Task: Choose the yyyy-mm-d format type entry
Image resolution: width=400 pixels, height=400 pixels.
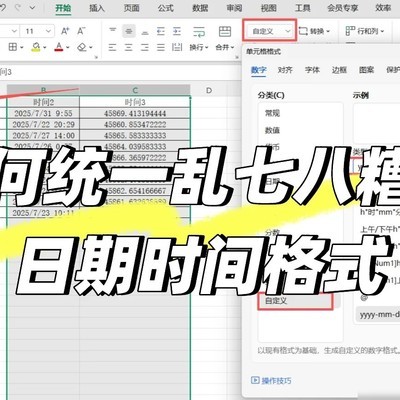Action: [x=379, y=315]
